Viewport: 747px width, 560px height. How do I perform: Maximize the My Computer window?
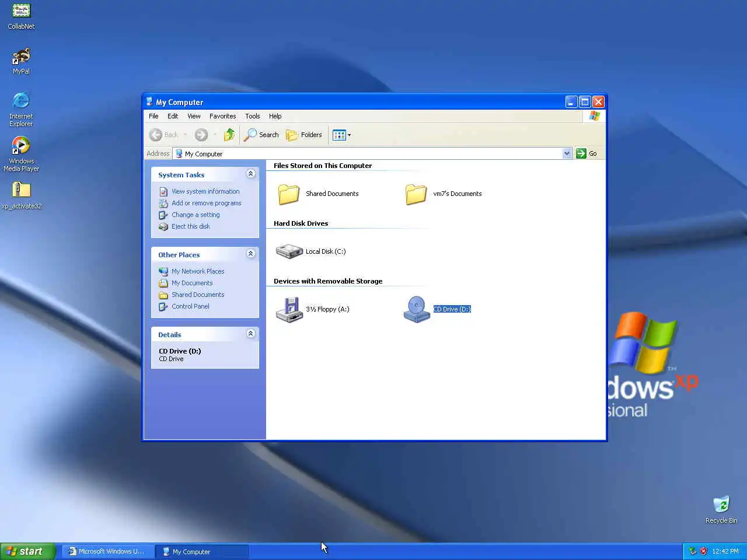pyautogui.click(x=585, y=101)
